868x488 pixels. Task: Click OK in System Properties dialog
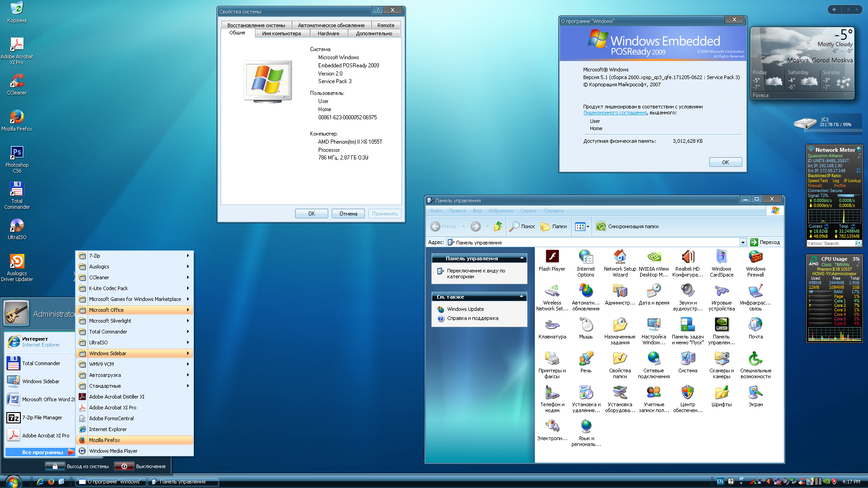coord(311,214)
